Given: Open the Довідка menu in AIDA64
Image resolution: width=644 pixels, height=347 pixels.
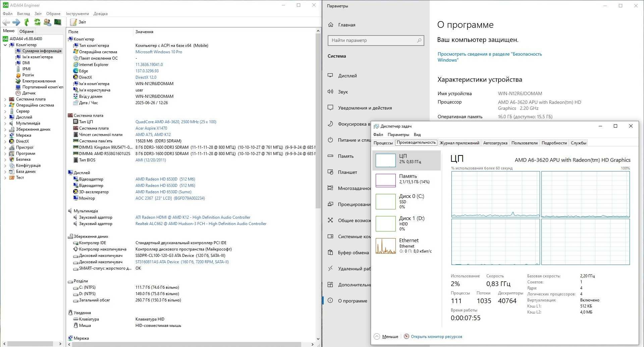Looking at the screenshot, I should click(x=101, y=14).
